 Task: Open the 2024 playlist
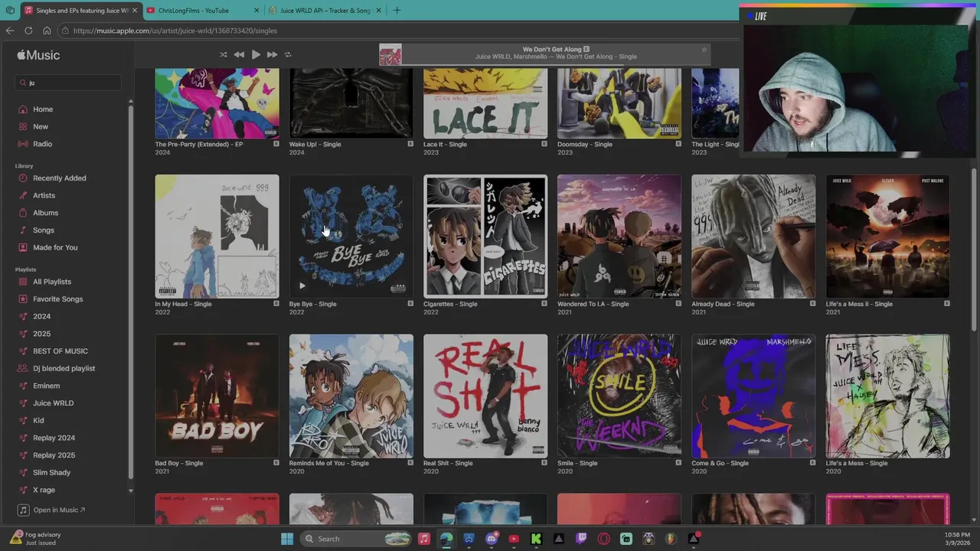pyautogui.click(x=41, y=316)
